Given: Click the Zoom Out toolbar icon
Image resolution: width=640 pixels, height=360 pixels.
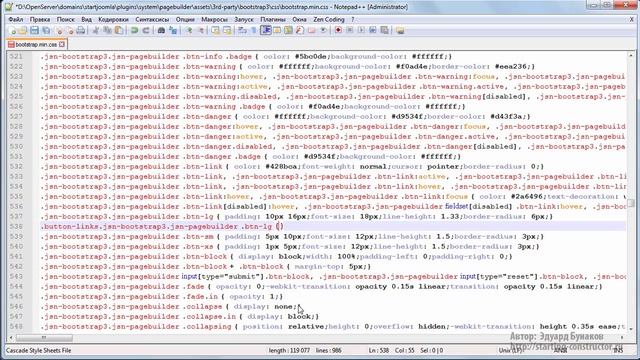Looking at the screenshot, I should click(200, 31).
